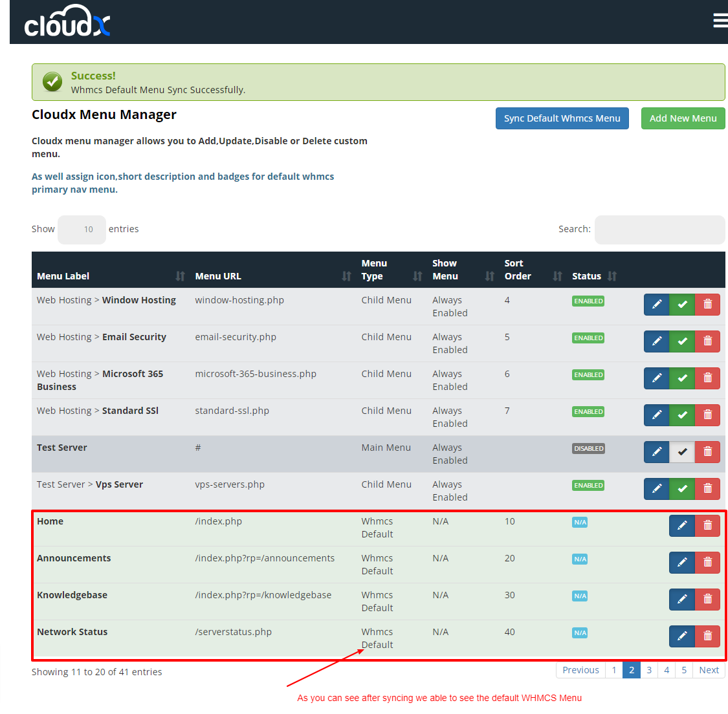728x714 pixels.
Task: Delete the Network Status menu row
Action: 707,636
